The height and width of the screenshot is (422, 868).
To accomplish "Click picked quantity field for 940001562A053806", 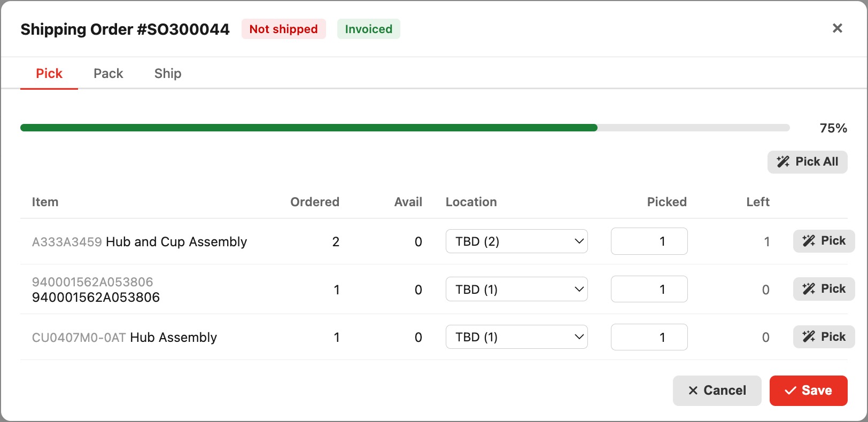I will point(649,290).
